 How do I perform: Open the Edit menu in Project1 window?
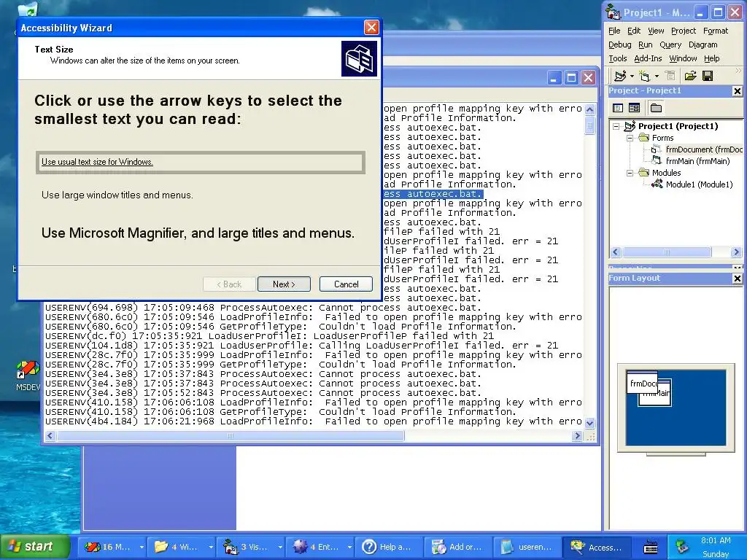(x=634, y=31)
